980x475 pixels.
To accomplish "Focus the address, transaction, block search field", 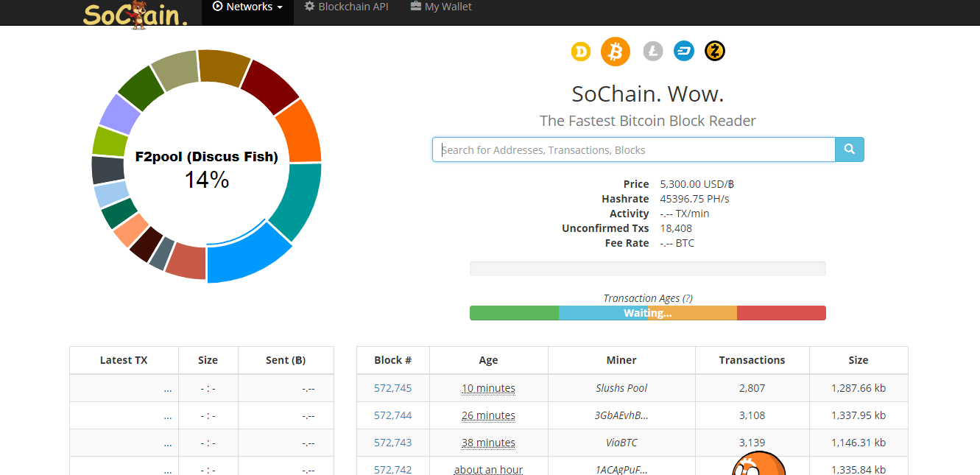I will pos(634,149).
